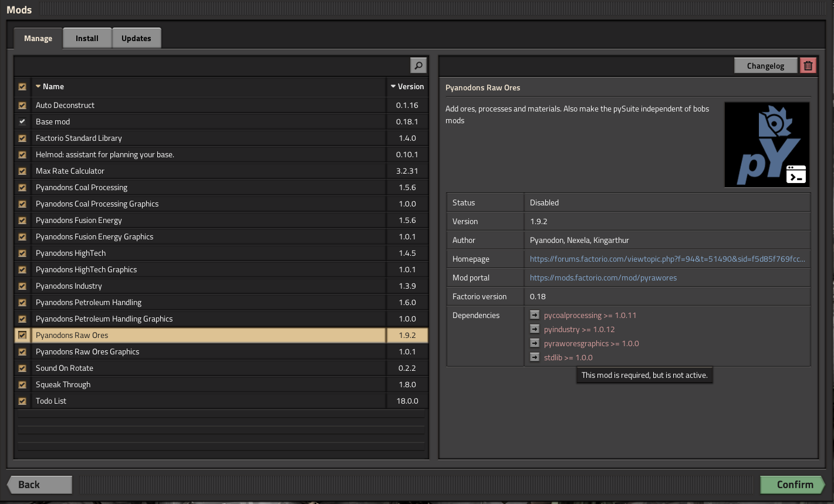The image size is (834, 504).
Task: Toggle Pyanodons Fusion Energy checkbox
Action: click(22, 221)
